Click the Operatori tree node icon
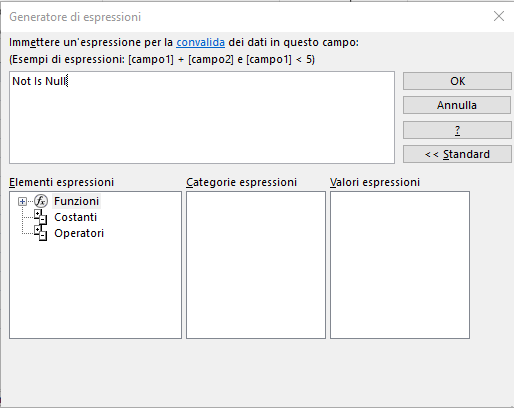This screenshot has width=514, height=408. 41,233
